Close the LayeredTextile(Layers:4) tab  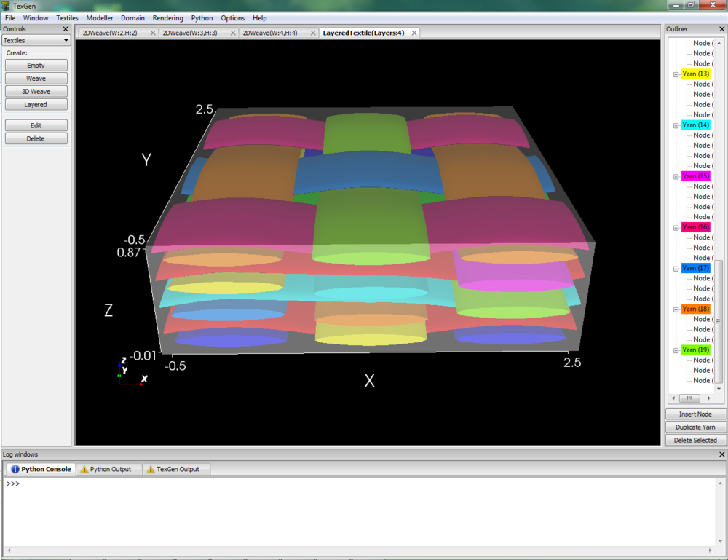[x=414, y=33]
